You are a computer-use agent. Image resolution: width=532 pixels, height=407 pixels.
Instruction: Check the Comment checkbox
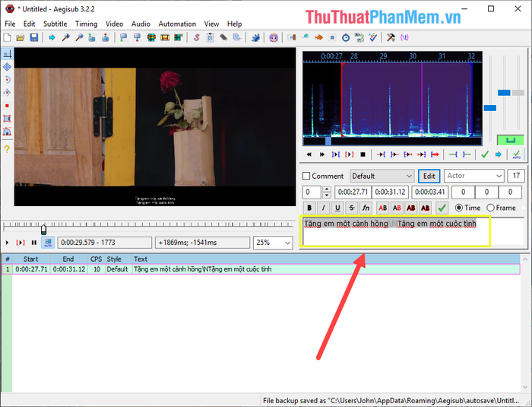[306, 176]
